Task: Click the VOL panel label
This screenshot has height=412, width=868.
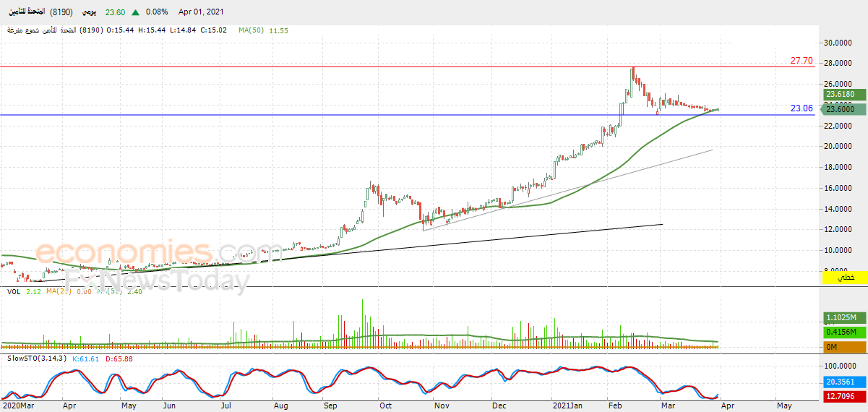Action: point(14,291)
